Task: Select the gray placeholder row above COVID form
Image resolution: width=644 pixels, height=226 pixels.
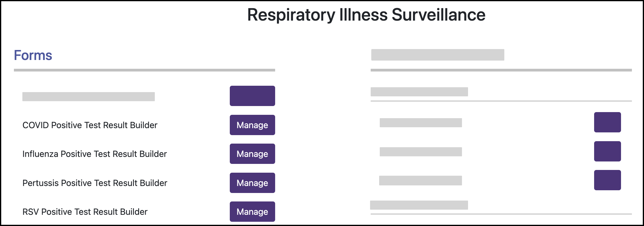Action: click(88, 97)
